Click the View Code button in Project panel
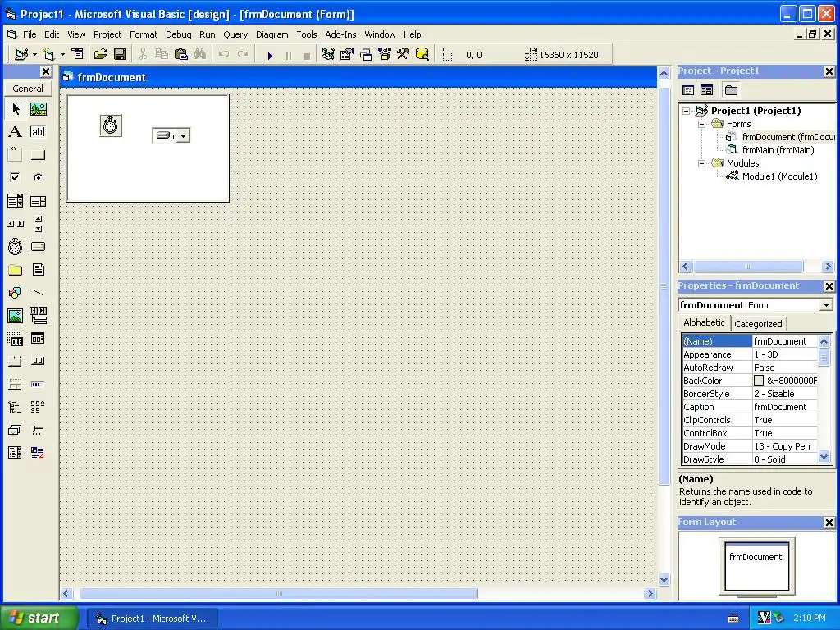The height and width of the screenshot is (630, 840). (x=688, y=90)
